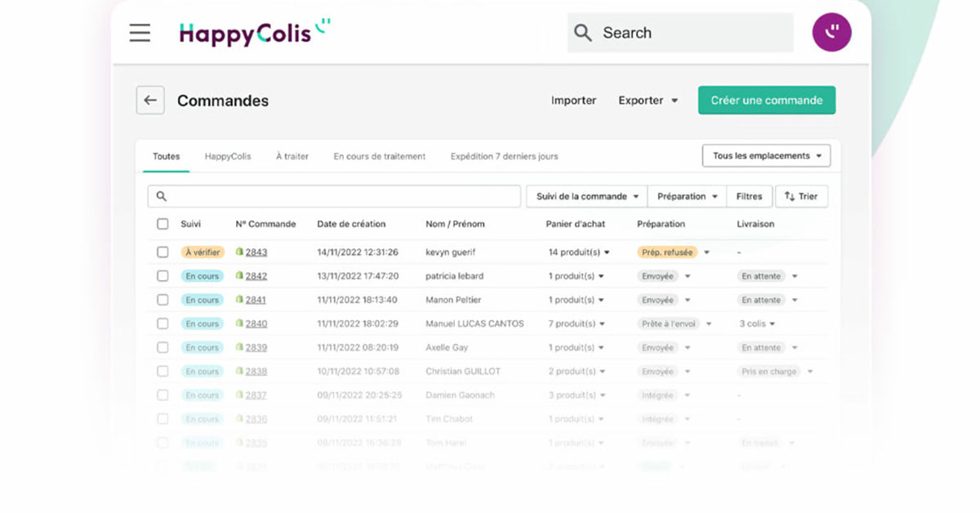Click the magnifier icon in top search
980x513 pixels.
click(x=583, y=33)
